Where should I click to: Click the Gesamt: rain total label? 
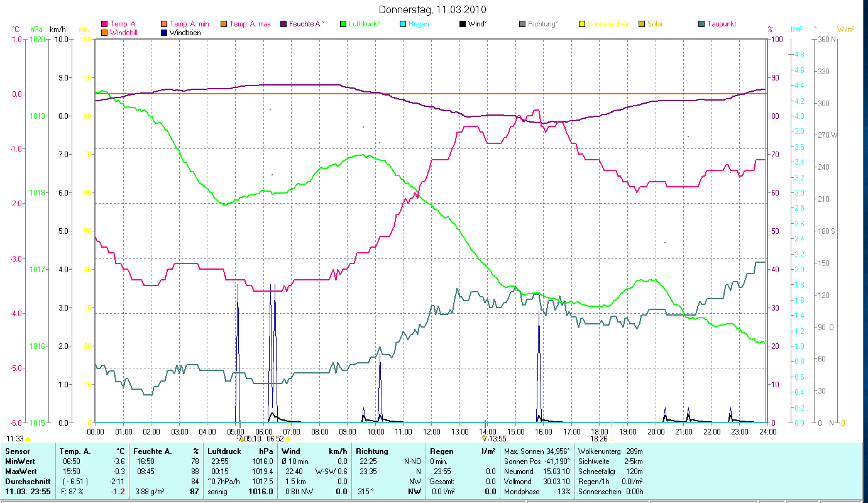[442, 480]
